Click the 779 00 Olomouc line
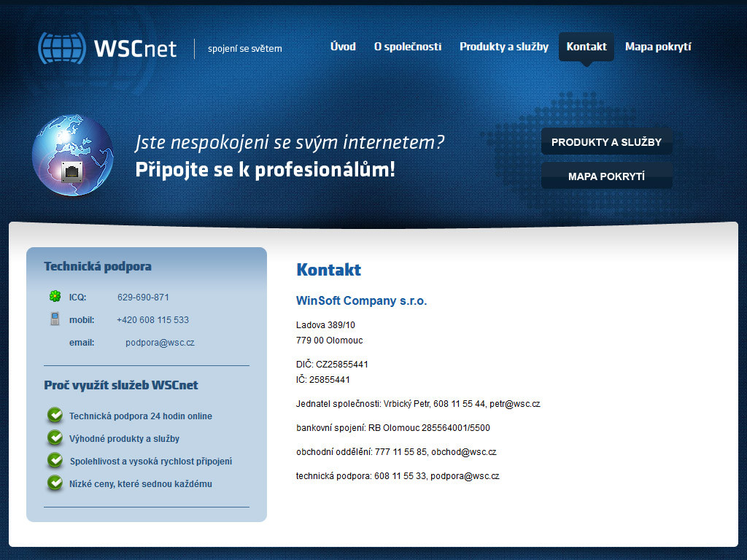 coord(329,340)
